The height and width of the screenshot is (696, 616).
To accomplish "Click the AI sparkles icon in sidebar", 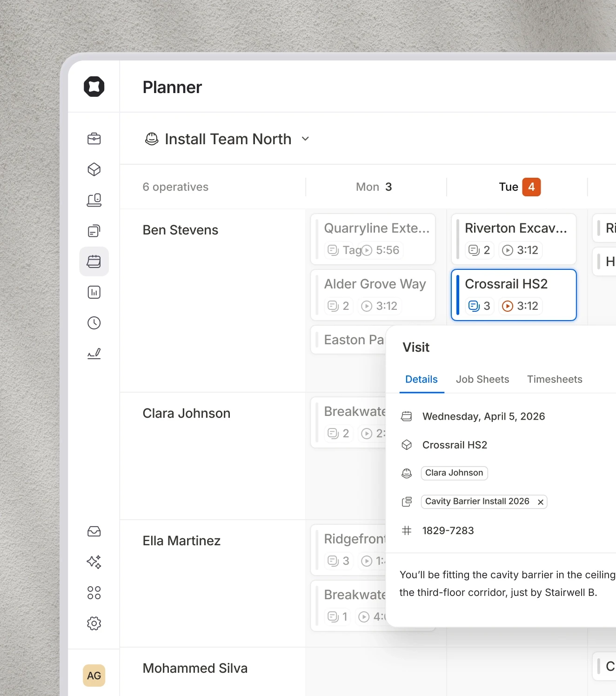I will click(94, 562).
